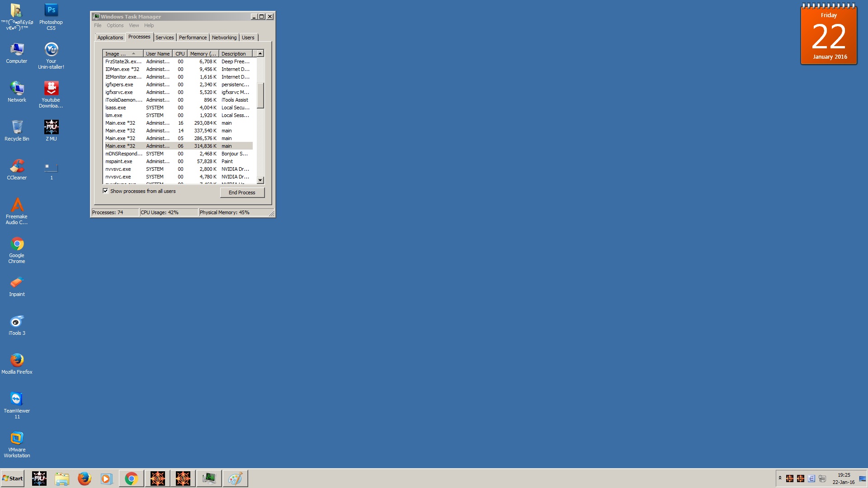
Task: Open the Options menu in Task Manager
Action: pyautogui.click(x=115, y=26)
